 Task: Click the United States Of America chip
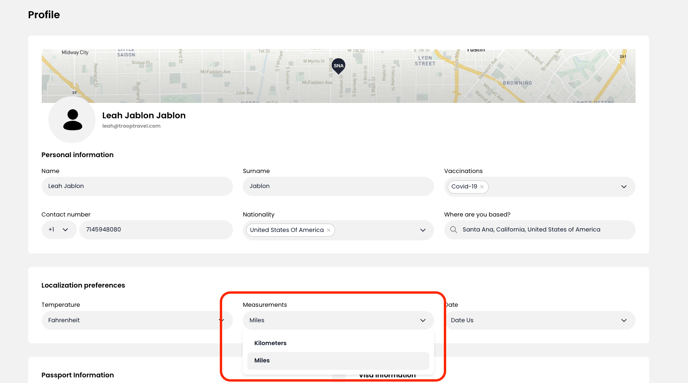coord(290,230)
